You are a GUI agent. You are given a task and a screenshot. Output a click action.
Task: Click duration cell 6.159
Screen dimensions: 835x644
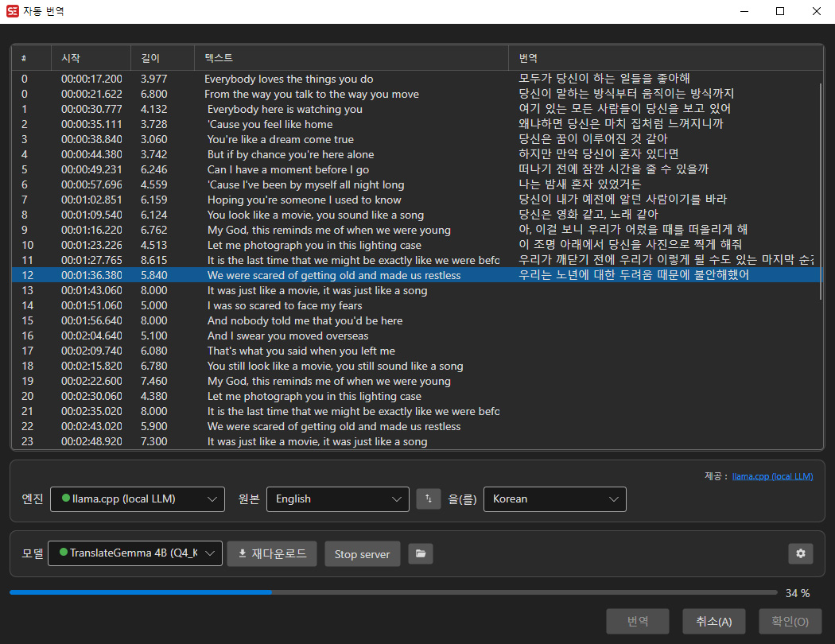pos(154,200)
